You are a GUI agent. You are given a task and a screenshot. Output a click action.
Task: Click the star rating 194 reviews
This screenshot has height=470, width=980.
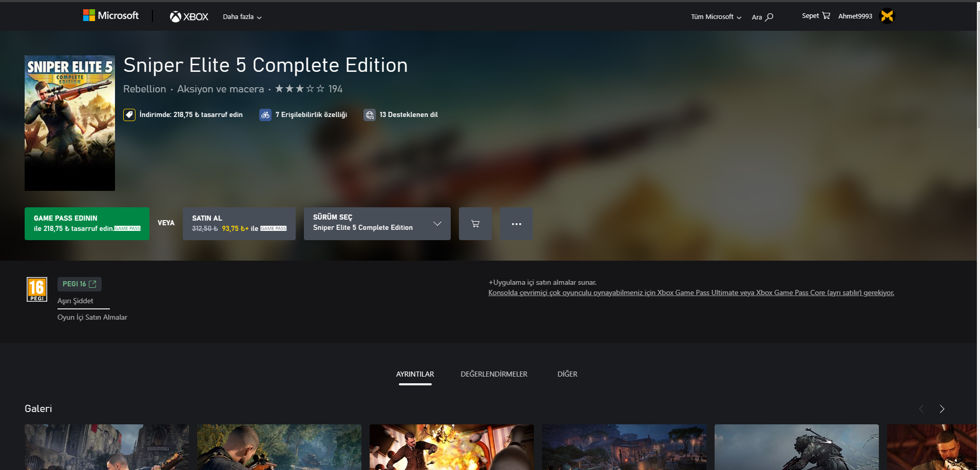[309, 89]
